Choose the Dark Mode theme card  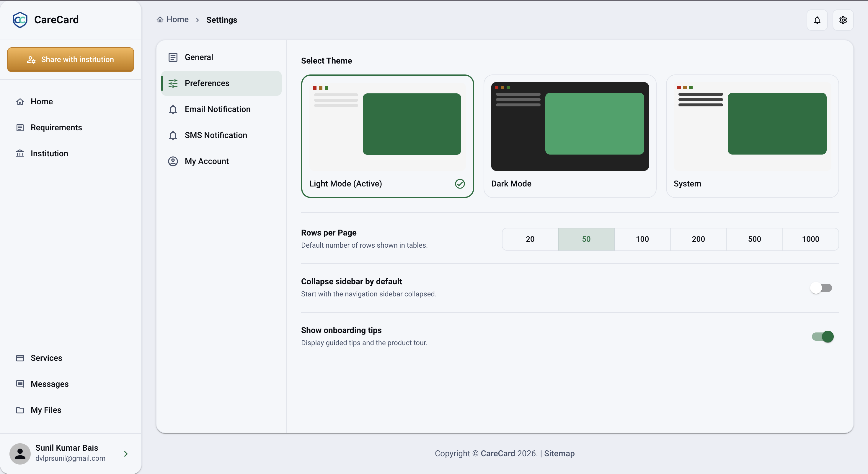(x=570, y=136)
